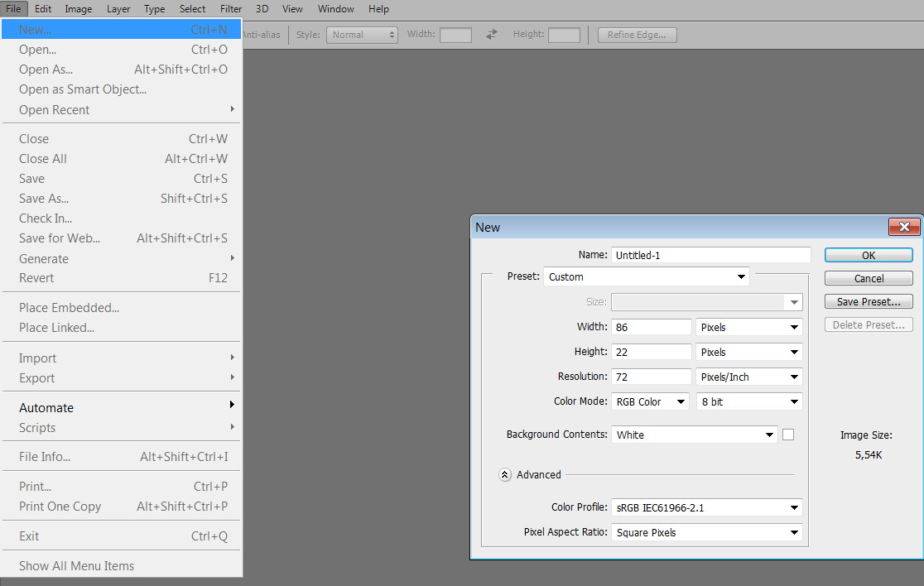Choose File Info... menu entry
This screenshot has height=586, width=924.
[122, 456]
